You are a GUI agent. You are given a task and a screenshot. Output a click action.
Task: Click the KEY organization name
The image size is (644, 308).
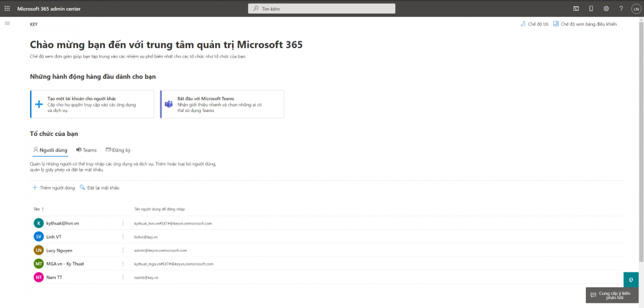point(34,24)
